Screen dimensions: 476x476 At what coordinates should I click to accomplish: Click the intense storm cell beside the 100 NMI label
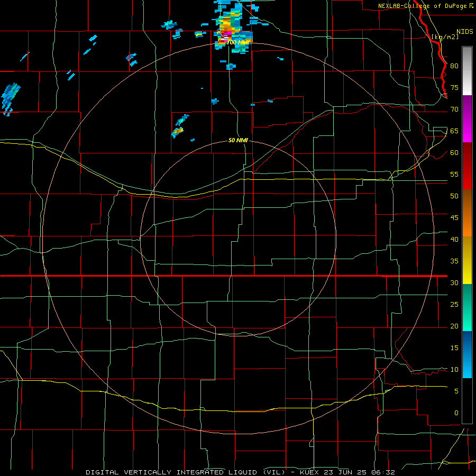point(232,27)
